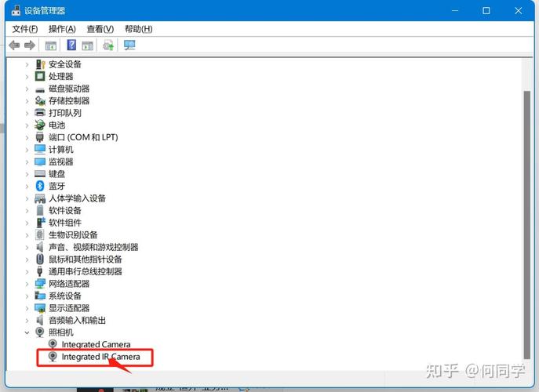The image size is (539, 392).
Task: Expand the 安全设备 node
Action: [27, 64]
